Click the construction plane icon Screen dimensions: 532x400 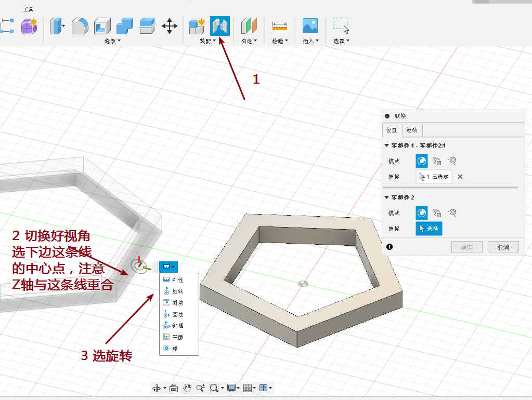(249, 26)
